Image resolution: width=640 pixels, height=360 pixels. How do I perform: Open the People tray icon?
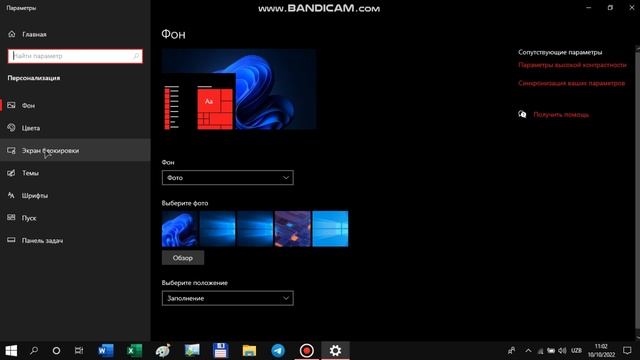pos(511,351)
